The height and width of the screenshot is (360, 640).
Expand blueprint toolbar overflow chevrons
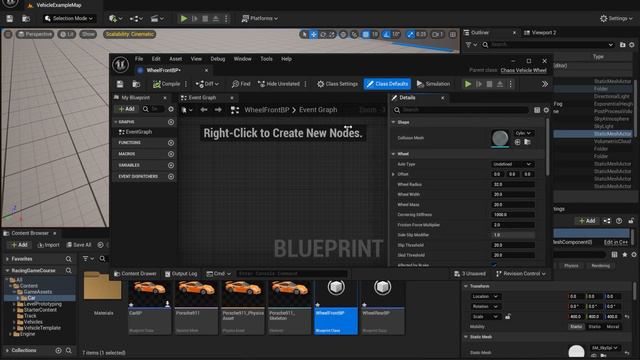pos(544,84)
